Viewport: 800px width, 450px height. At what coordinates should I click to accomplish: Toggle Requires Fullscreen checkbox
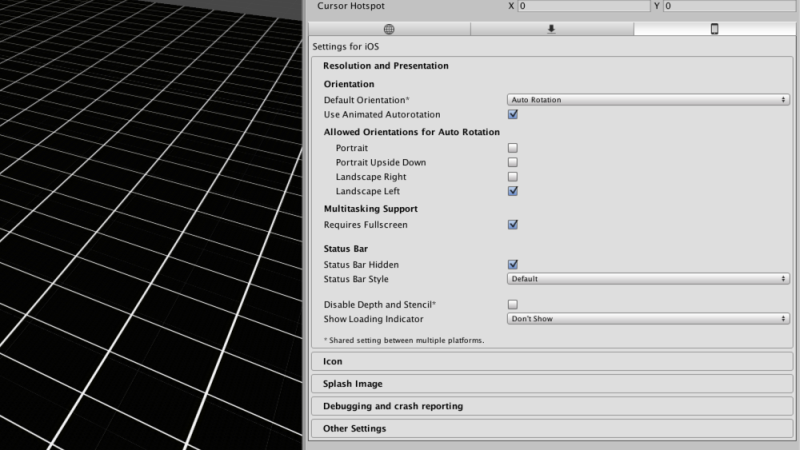click(x=513, y=224)
